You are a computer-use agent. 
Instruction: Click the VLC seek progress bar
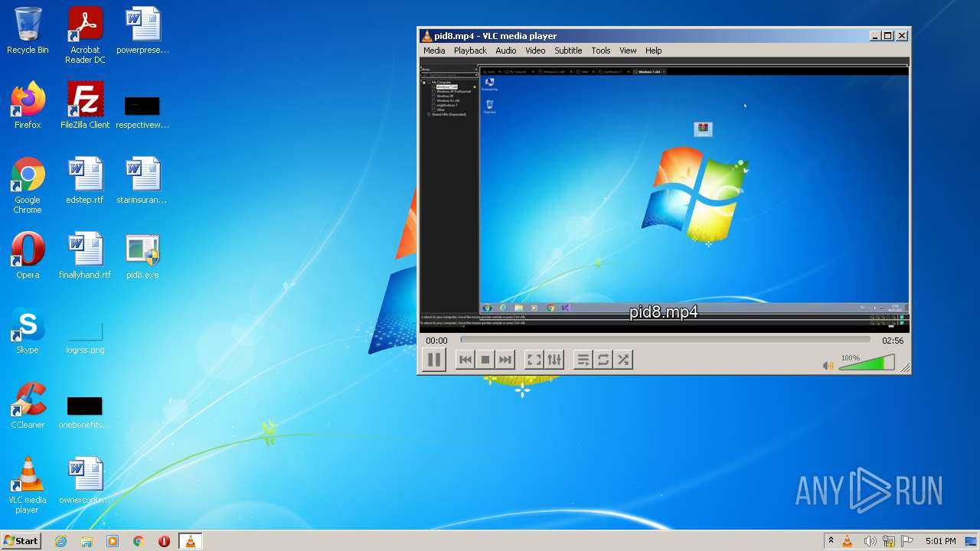click(x=665, y=340)
